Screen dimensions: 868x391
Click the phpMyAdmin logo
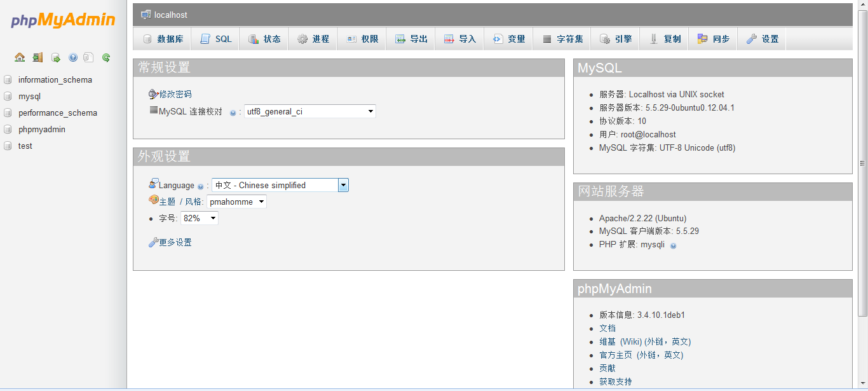coord(63,20)
